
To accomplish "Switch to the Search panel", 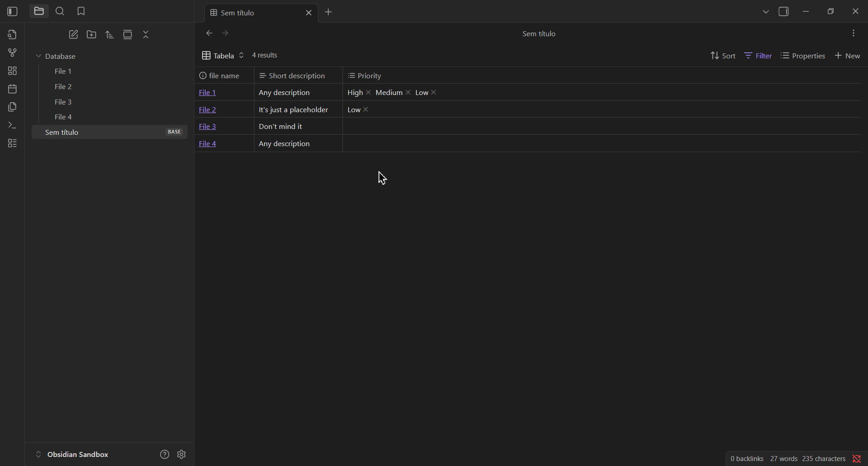I will 60,11.
